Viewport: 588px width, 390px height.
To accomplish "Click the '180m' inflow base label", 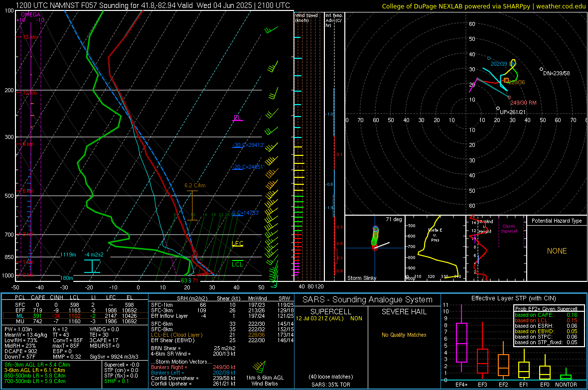I will pyautogui.click(x=66, y=278).
